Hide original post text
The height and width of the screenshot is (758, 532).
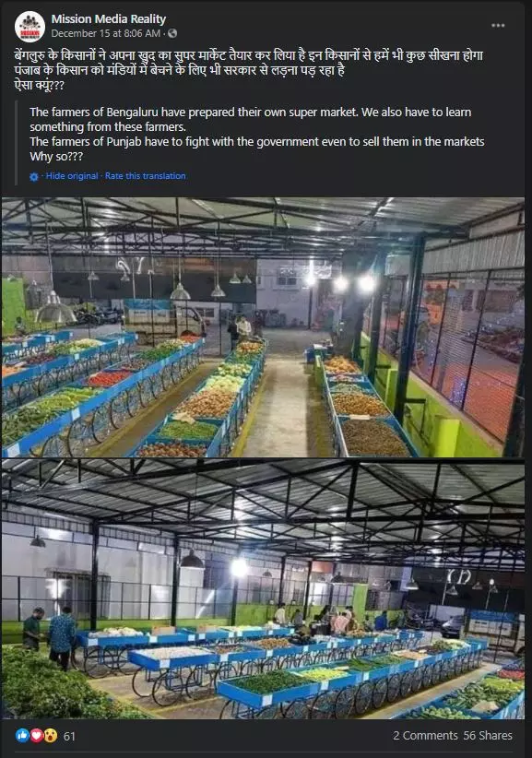coord(72,176)
